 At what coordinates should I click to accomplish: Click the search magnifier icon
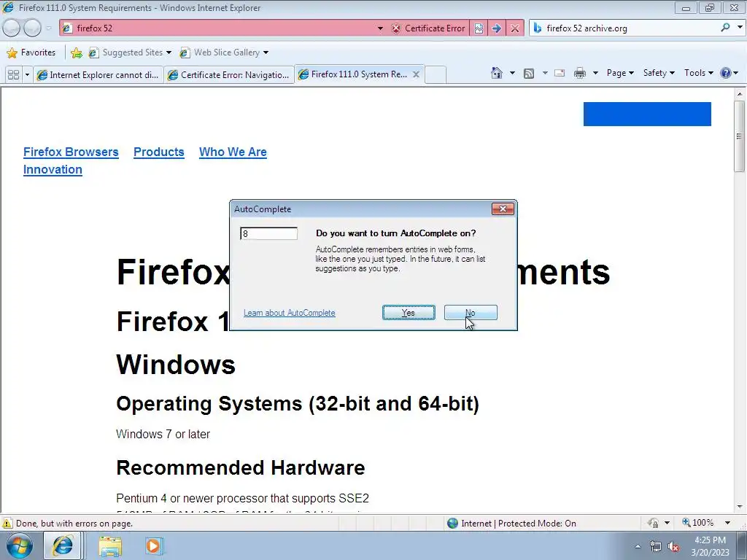click(x=725, y=28)
